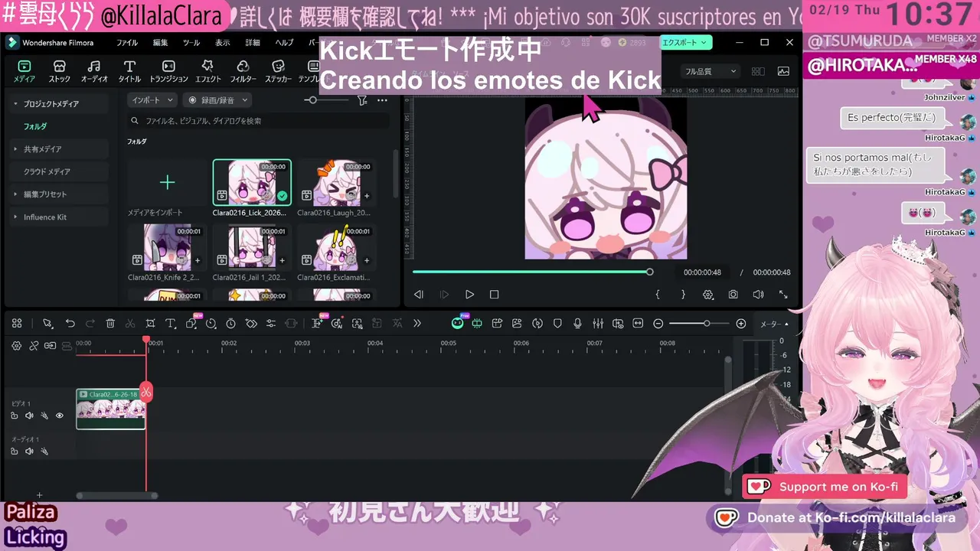This screenshot has height=551, width=980.
Task: Open the フィルター (Filters) tab
Action: 243,71
